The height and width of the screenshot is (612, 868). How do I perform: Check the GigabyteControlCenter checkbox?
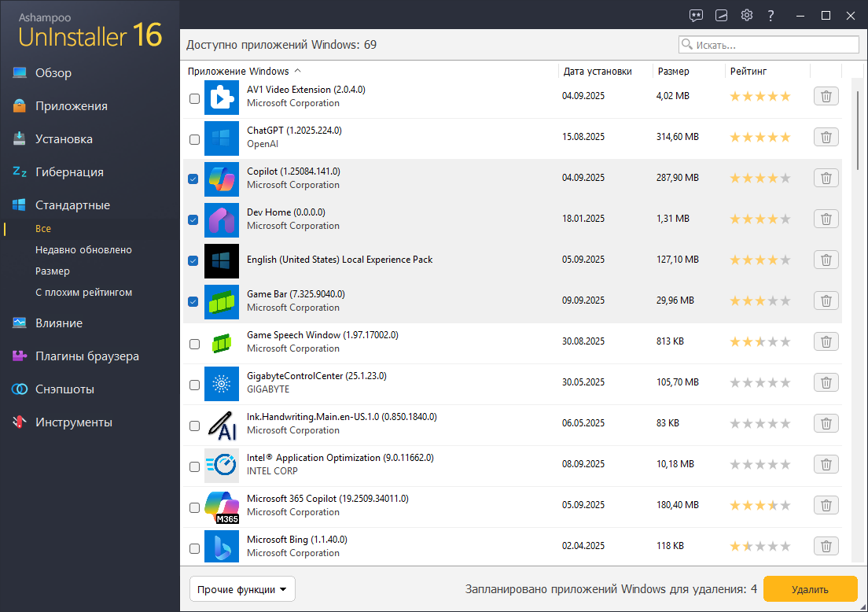194,385
